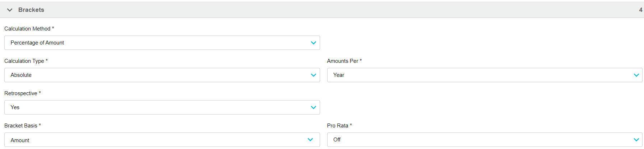Click the Pro Rata label text
Image resolution: width=644 pixels, height=149 pixels.
338,126
